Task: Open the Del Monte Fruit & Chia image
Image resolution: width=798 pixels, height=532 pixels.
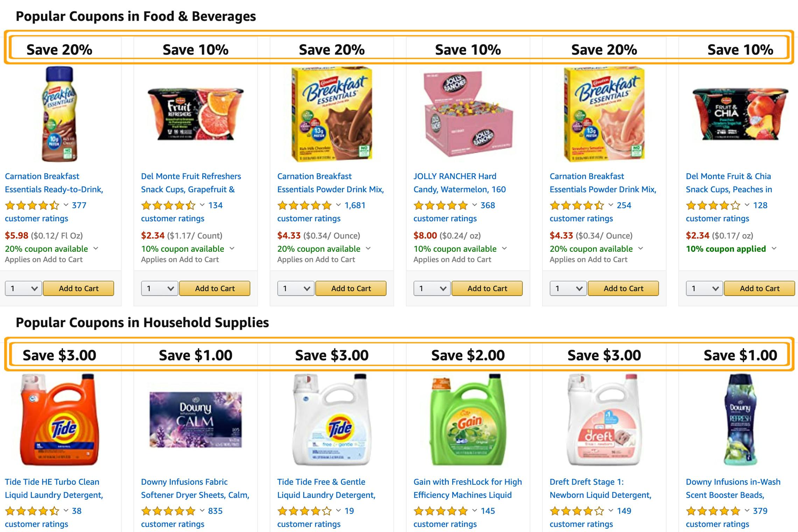Action: point(740,114)
